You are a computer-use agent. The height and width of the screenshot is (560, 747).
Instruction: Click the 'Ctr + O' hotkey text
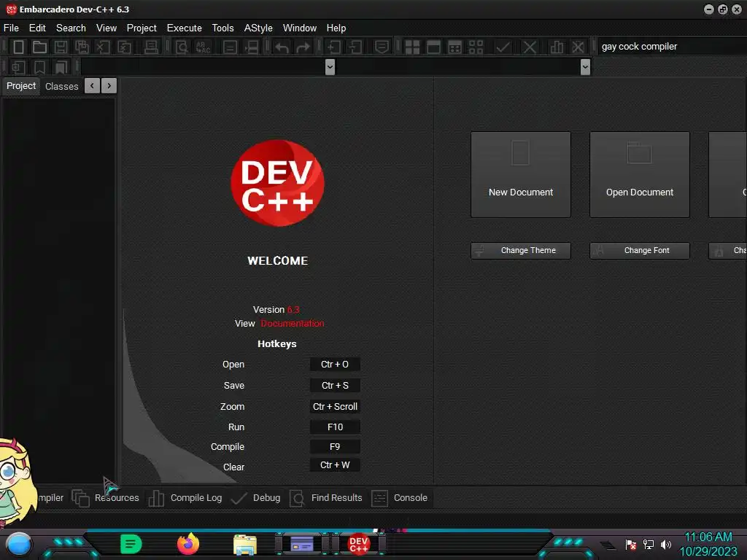[335, 365]
